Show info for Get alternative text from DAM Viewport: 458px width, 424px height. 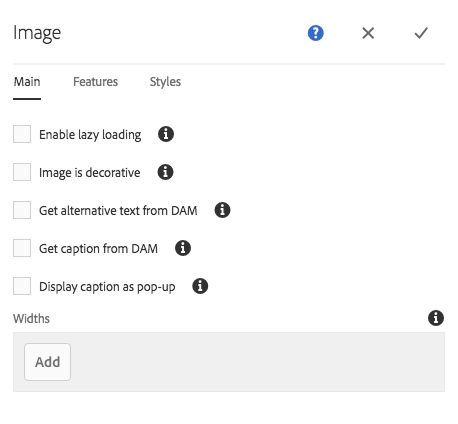click(x=222, y=210)
